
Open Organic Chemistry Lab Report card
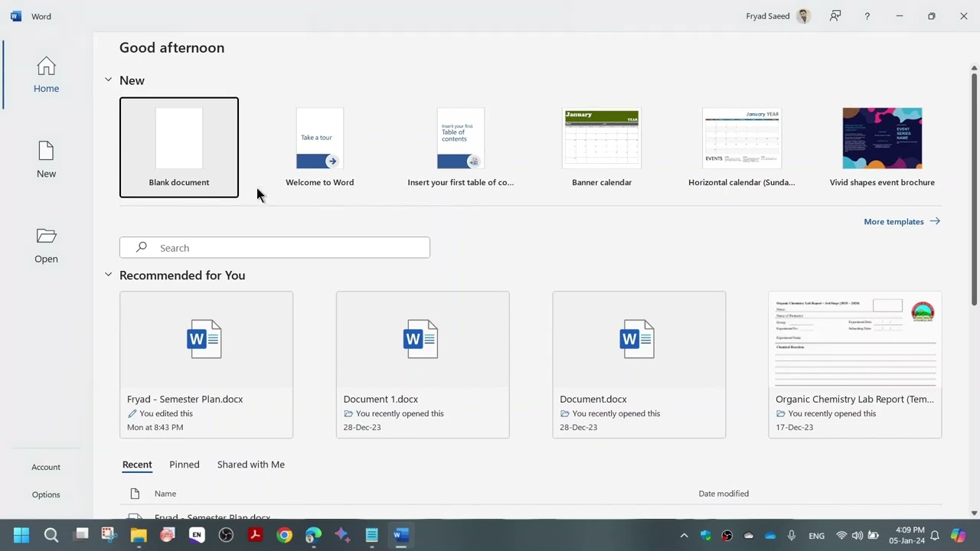point(855,364)
